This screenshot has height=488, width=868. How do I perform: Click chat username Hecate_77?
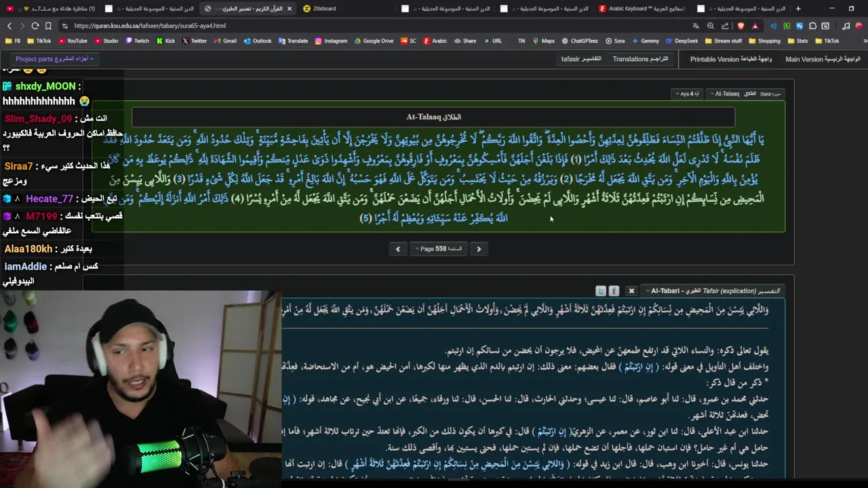pyautogui.click(x=50, y=199)
